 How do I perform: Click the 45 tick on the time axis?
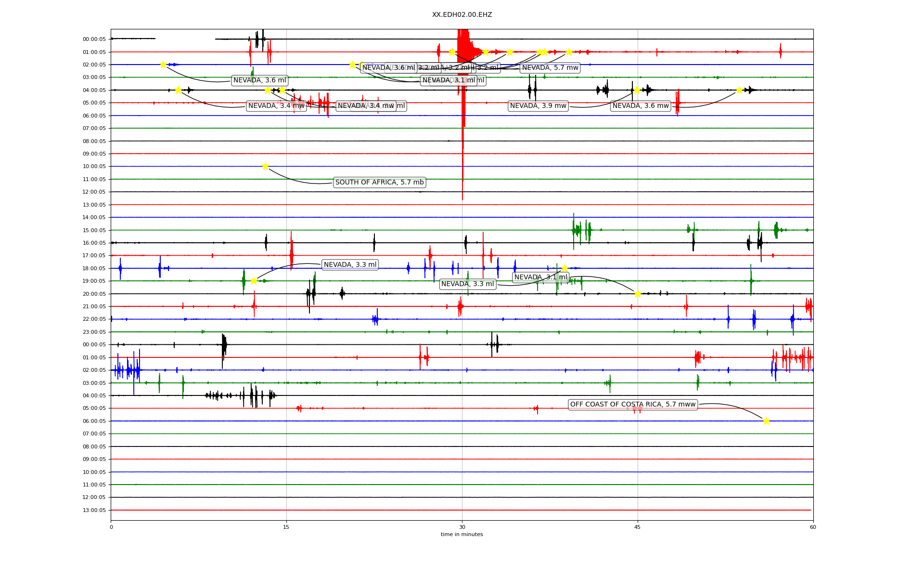pyautogui.click(x=638, y=527)
